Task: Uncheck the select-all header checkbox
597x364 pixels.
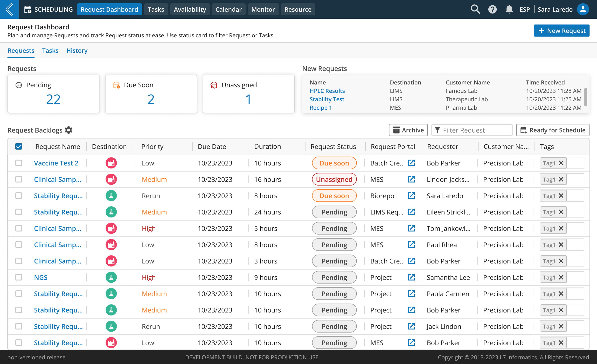Action: tap(19, 146)
